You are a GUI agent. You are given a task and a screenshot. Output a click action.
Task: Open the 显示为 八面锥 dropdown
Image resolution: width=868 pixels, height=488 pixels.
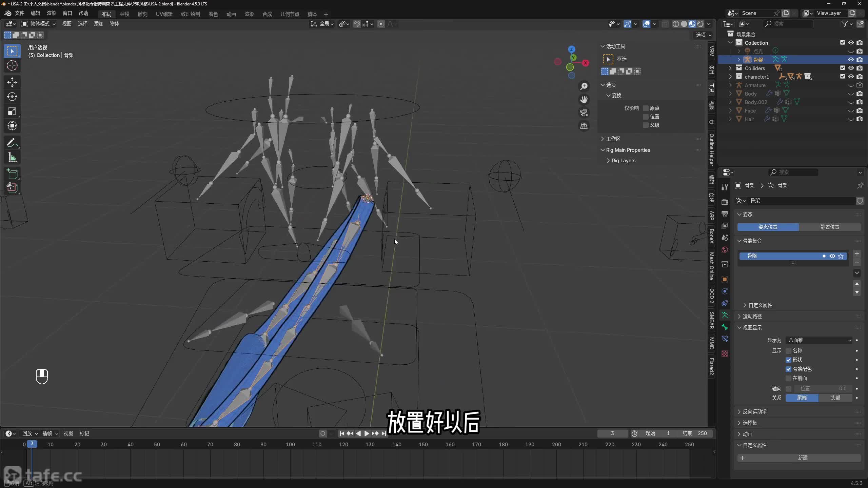(819, 340)
